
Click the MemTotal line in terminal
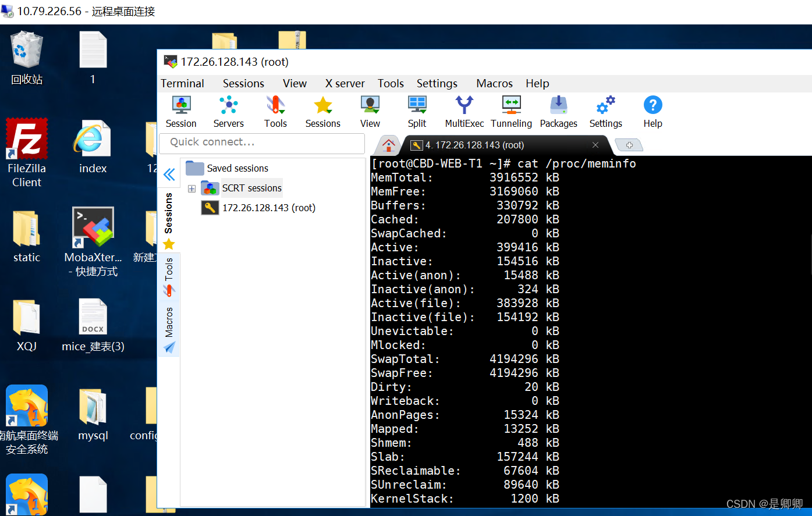(465, 177)
